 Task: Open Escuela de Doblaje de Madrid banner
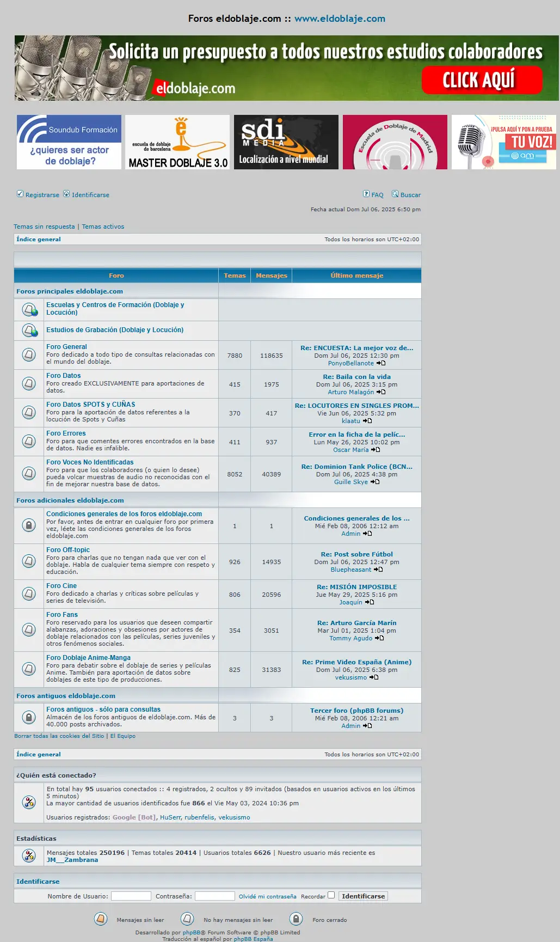(x=395, y=142)
